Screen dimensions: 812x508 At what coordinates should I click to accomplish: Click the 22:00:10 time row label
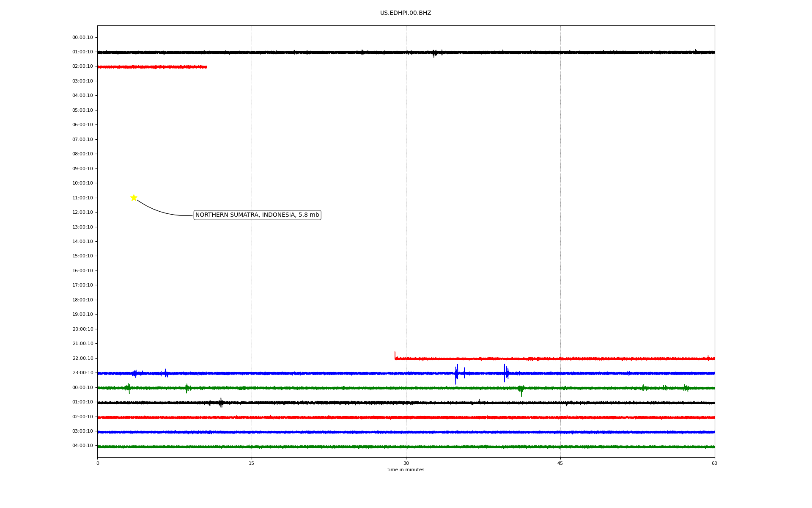tap(82, 358)
